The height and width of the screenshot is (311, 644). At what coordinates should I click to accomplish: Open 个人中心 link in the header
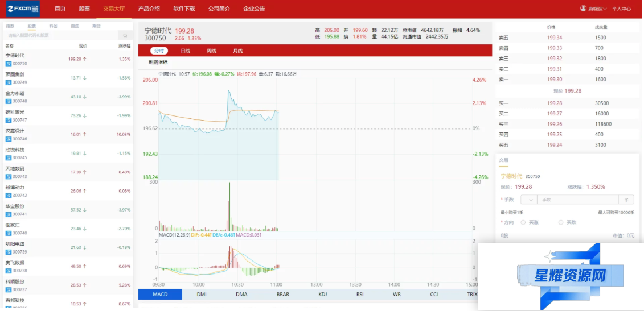point(621,9)
